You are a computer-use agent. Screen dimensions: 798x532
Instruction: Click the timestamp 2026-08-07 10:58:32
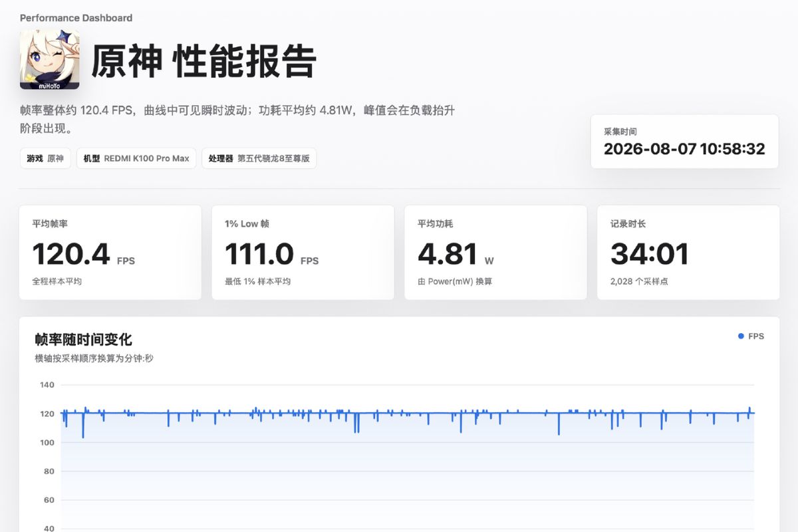pyautogui.click(x=684, y=149)
